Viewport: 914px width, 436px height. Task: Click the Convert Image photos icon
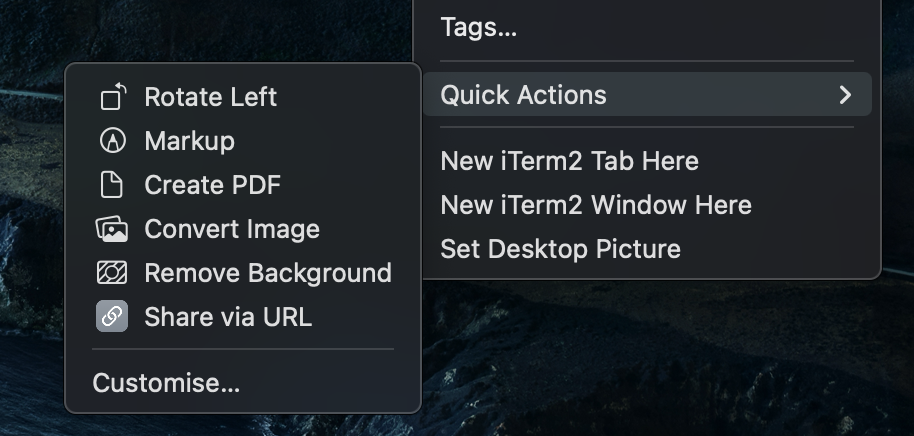[112, 229]
